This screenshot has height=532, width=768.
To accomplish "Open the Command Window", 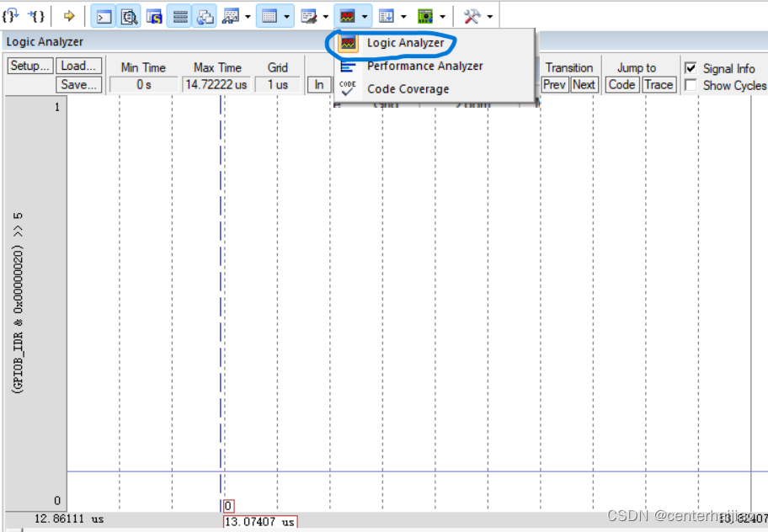I will click(103, 15).
